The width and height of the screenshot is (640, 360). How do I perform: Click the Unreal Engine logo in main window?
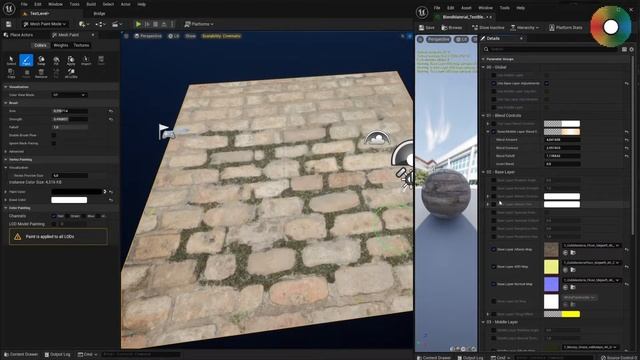pyautogui.click(x=9, y=8)
